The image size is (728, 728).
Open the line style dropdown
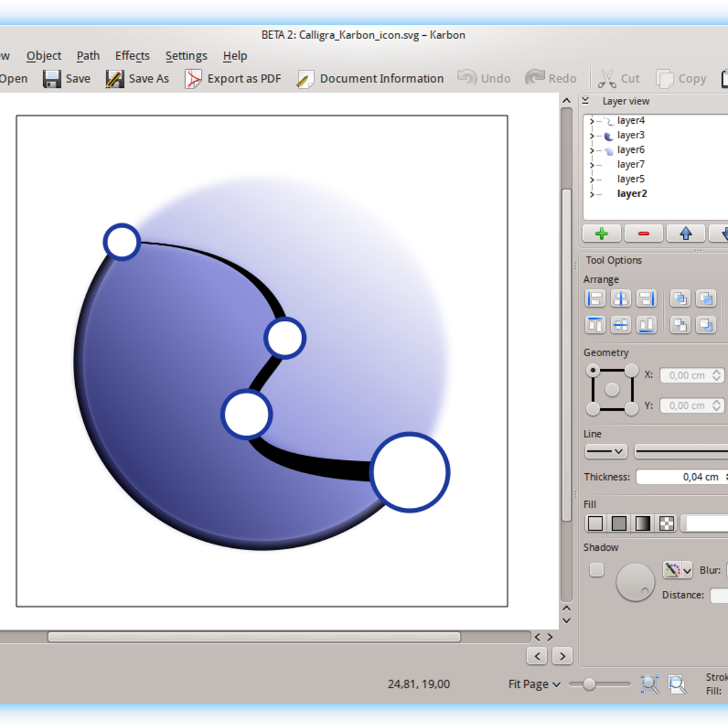coord(605,451)
